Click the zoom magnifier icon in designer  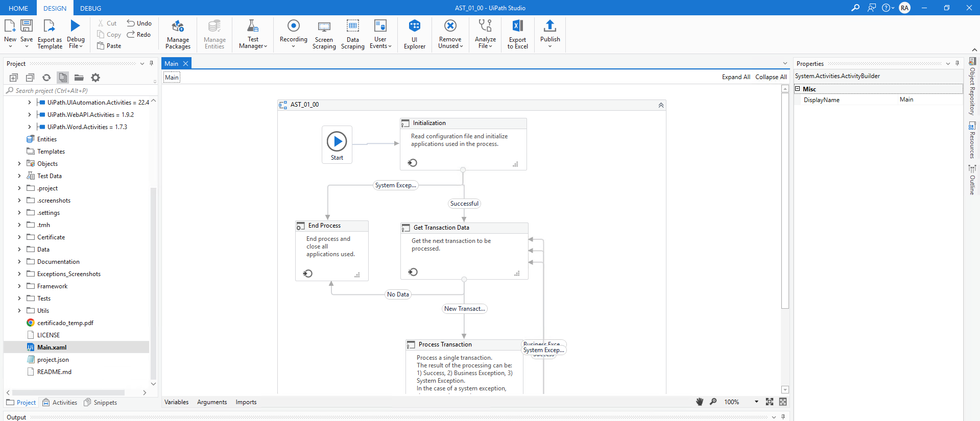coord(713,402)
